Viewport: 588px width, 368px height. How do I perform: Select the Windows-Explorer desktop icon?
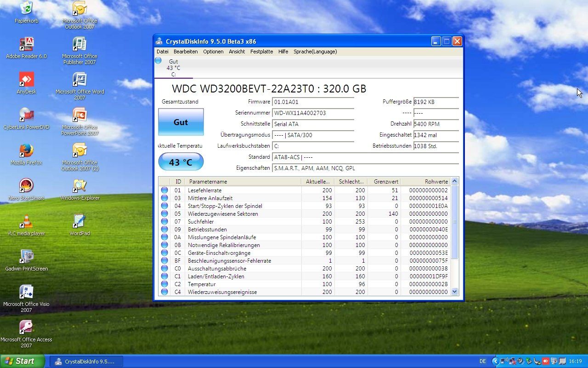79,190
